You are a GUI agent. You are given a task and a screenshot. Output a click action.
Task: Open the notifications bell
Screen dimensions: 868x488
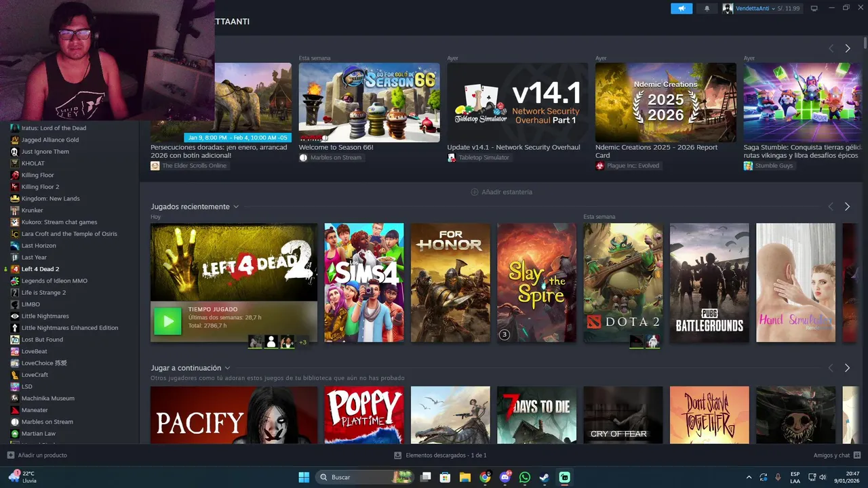(x=707, y=9)
